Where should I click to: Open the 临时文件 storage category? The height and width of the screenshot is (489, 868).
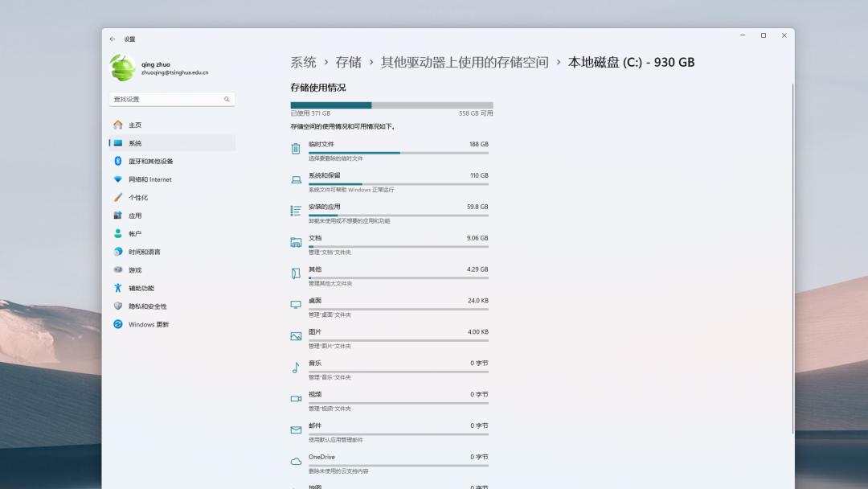point(391,150)
